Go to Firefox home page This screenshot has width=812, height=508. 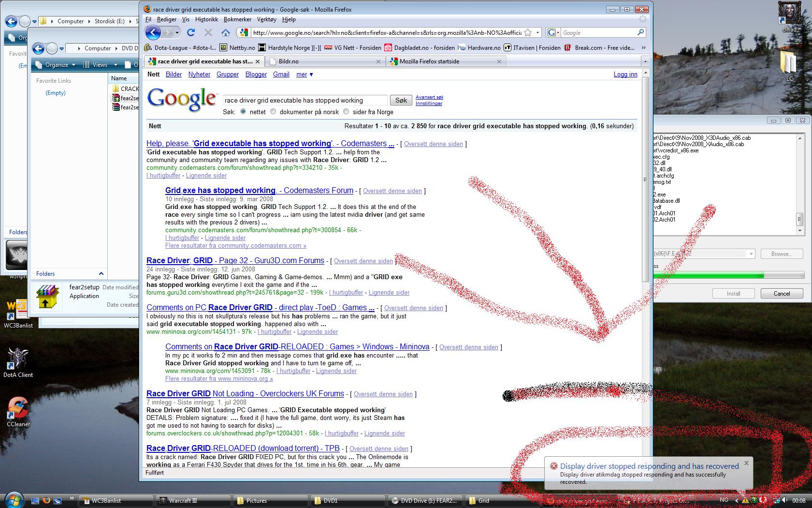point(226,32)
